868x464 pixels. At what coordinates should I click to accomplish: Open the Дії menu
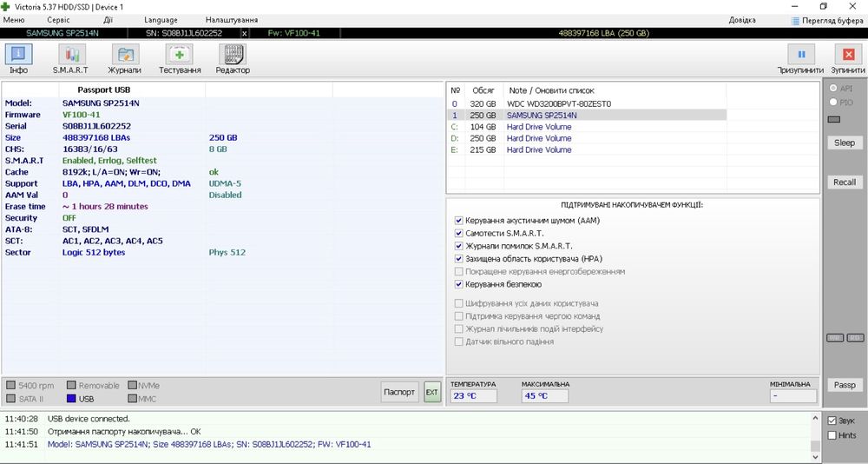point(108,20)
